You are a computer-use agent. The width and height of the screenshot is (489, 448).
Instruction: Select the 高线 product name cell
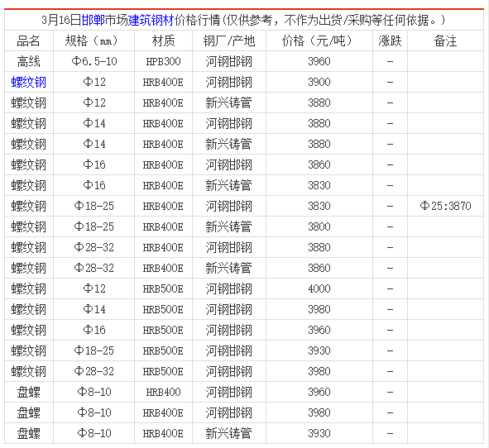tap(29, 61)
